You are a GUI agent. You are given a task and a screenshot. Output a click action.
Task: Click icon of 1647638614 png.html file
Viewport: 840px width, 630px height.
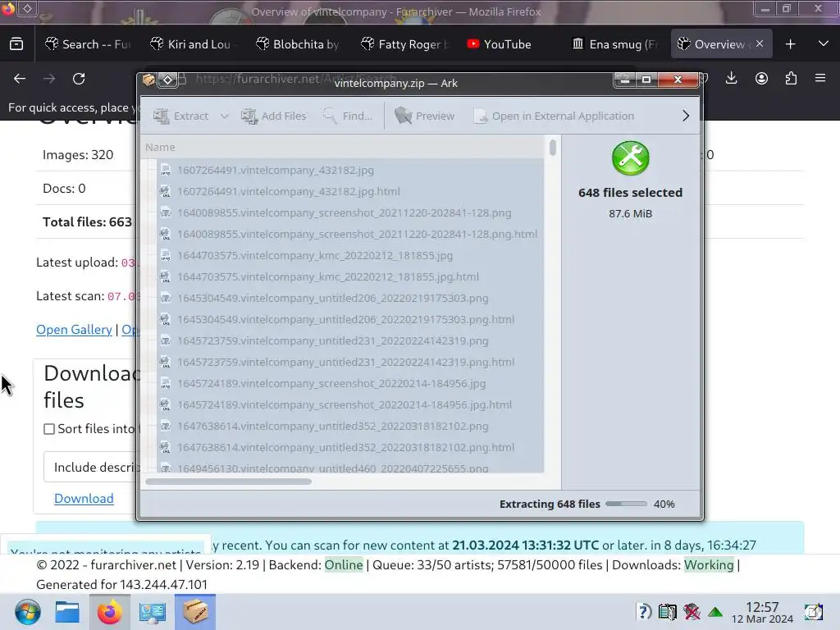pyautogui.click(x=165, y=447)
